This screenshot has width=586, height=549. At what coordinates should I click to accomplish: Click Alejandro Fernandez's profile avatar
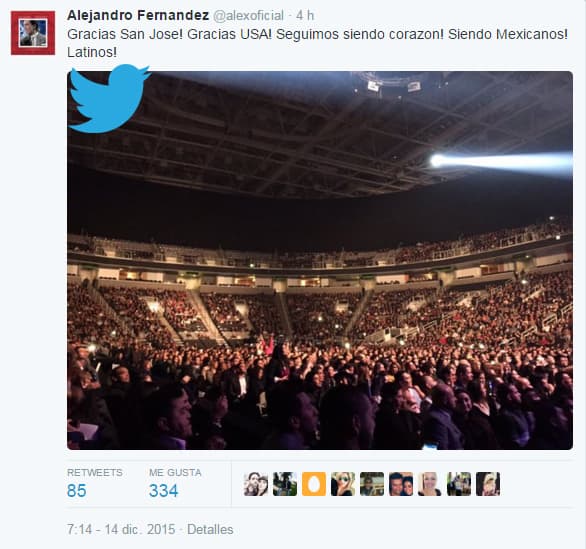33,33
